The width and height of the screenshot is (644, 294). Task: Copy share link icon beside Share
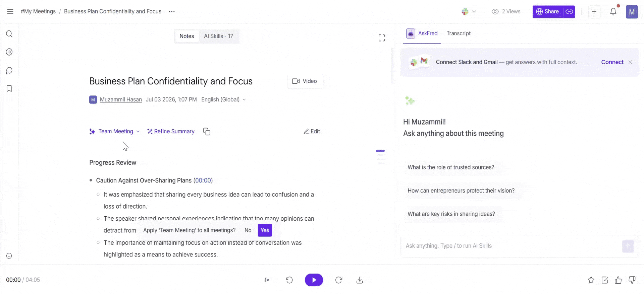[x=569, y=12]
